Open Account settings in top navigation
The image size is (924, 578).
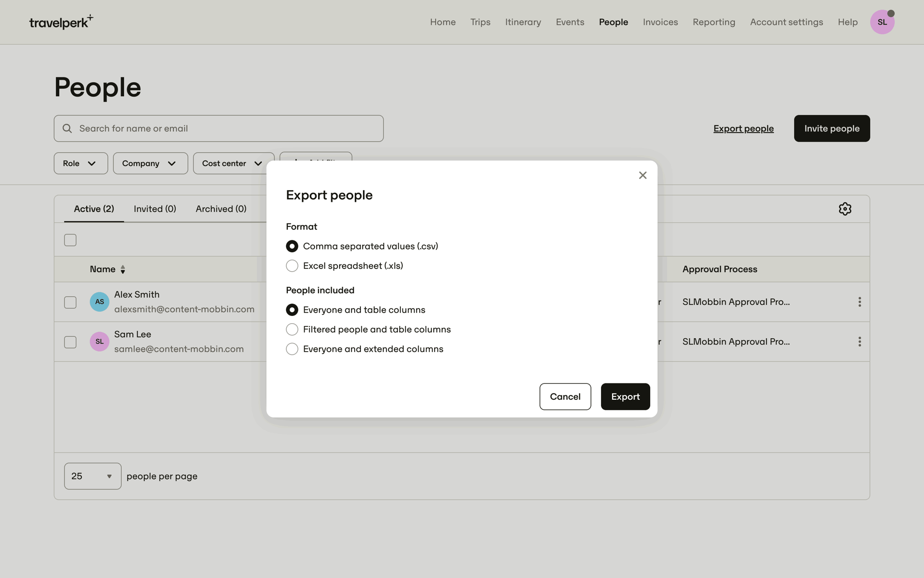point(786,22)
